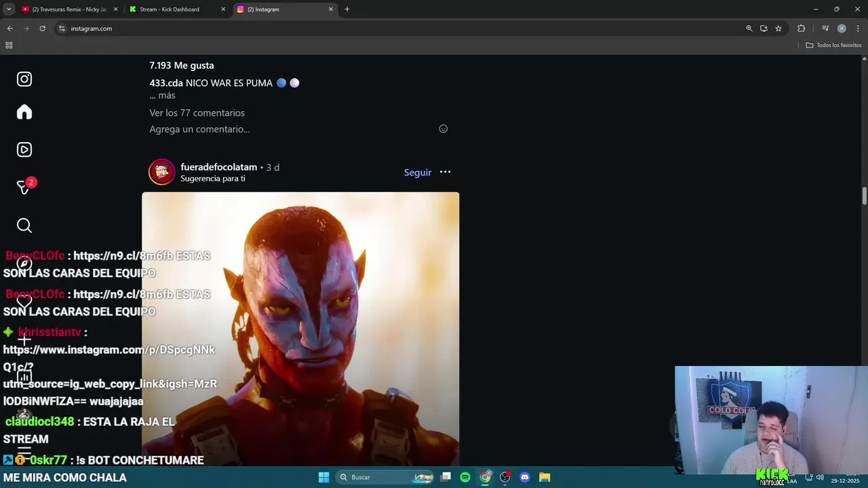Image resolution: width=868 pixels, height=488 pixels.
Task: Go back in browser history
Action: tap(9, 28)
